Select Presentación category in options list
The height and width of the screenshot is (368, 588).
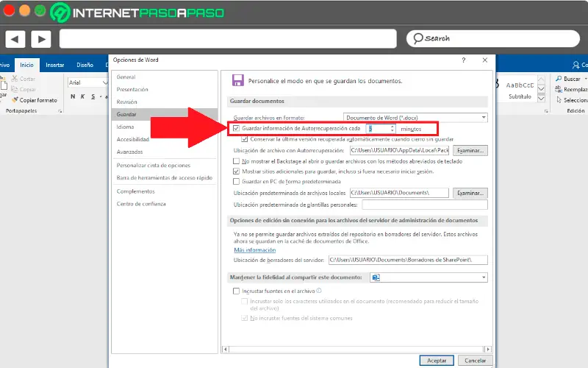[x=164, y=89]
